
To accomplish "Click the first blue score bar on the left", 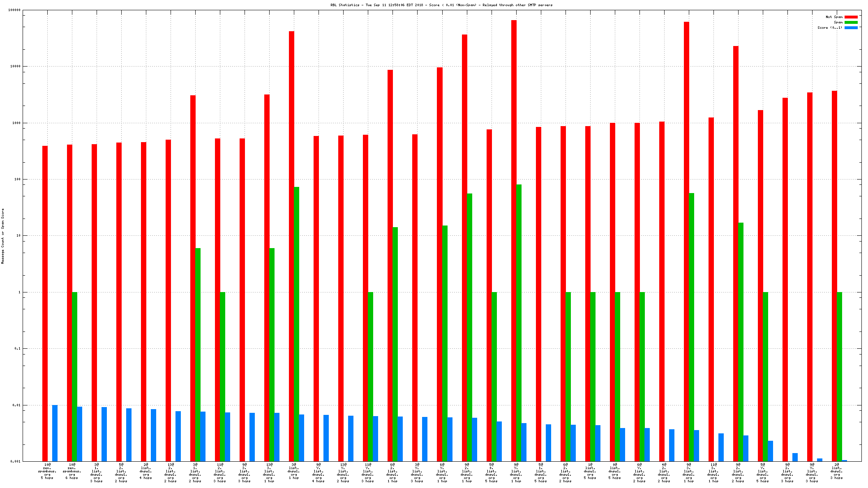I will coord(55,433).
